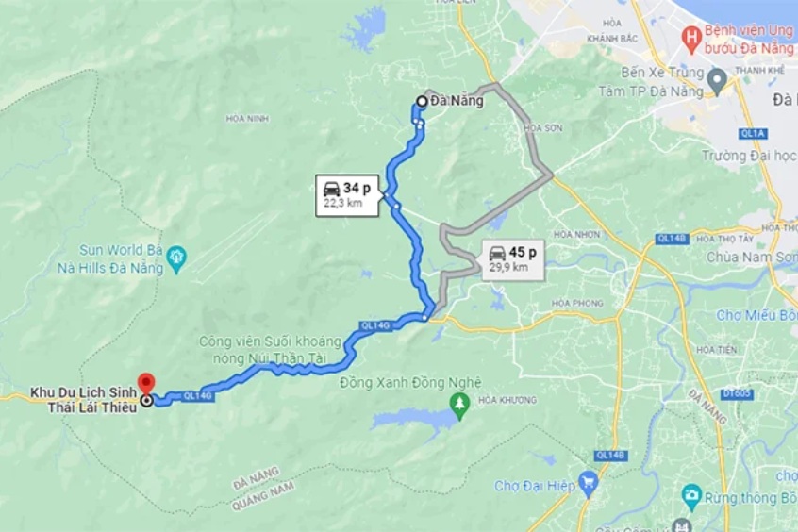Click the QL1A highway badge
The image size is (798, 532).
(x=754, y=133)
